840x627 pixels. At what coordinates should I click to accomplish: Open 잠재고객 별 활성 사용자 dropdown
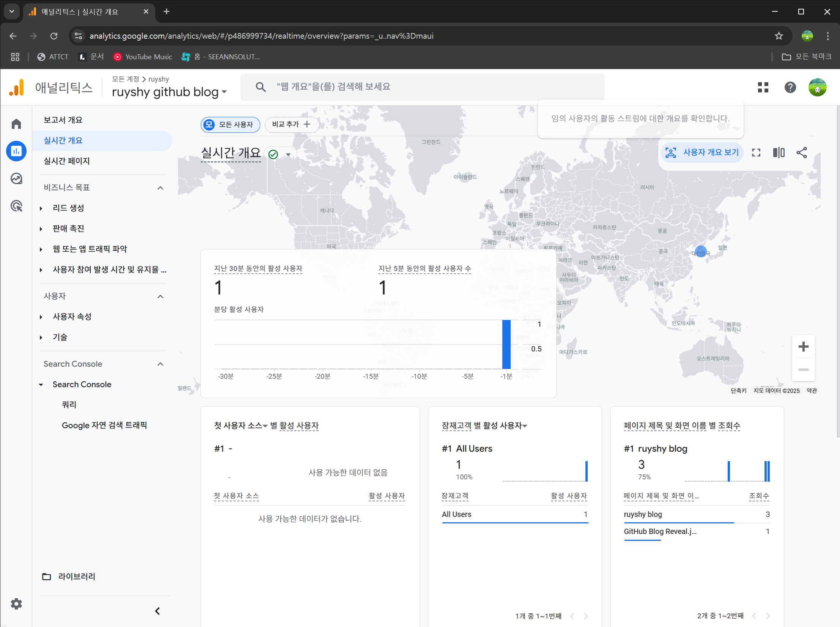click(525, 426)
